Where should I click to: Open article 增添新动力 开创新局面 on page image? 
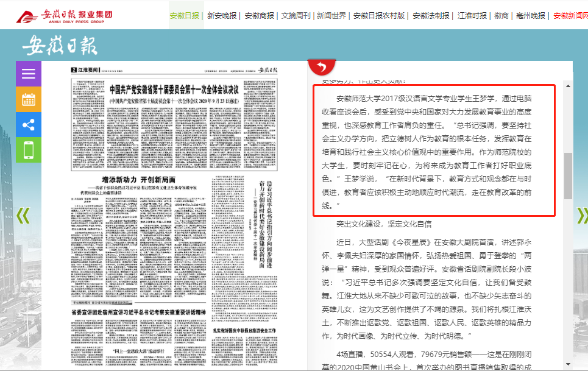[139, 180]
